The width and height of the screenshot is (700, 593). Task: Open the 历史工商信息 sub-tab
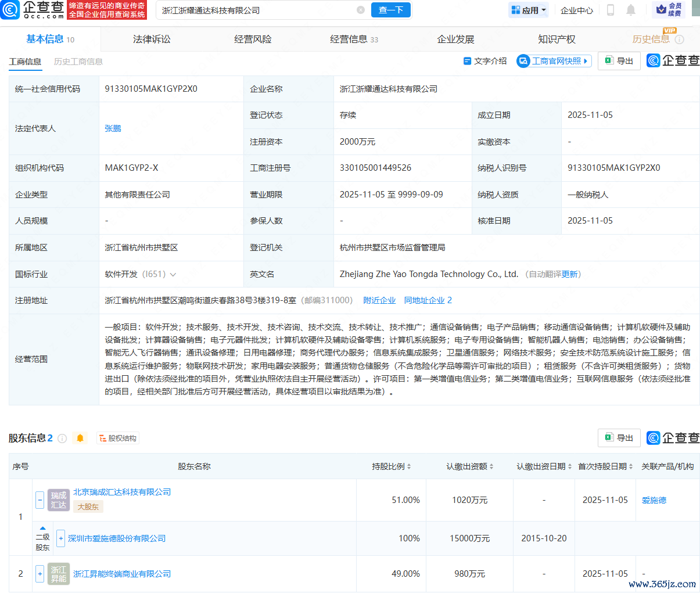[78, 62]
